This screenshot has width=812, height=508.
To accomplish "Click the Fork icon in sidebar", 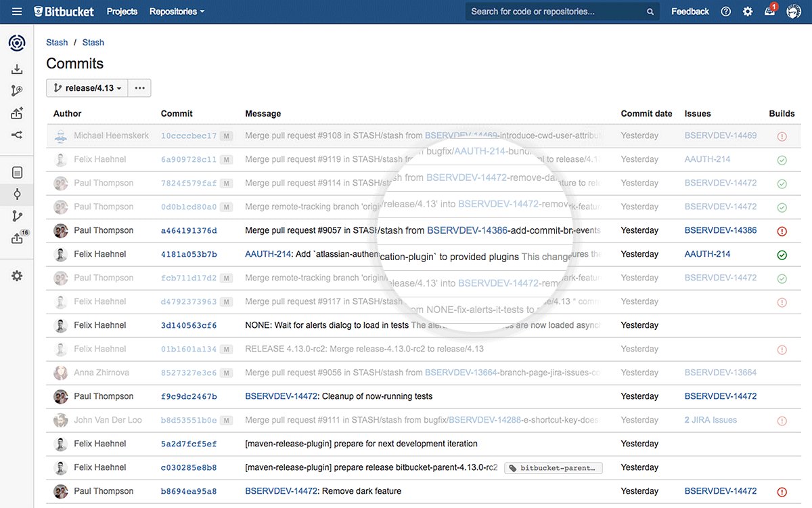I will pyautogui.click(x=17, y=135).
